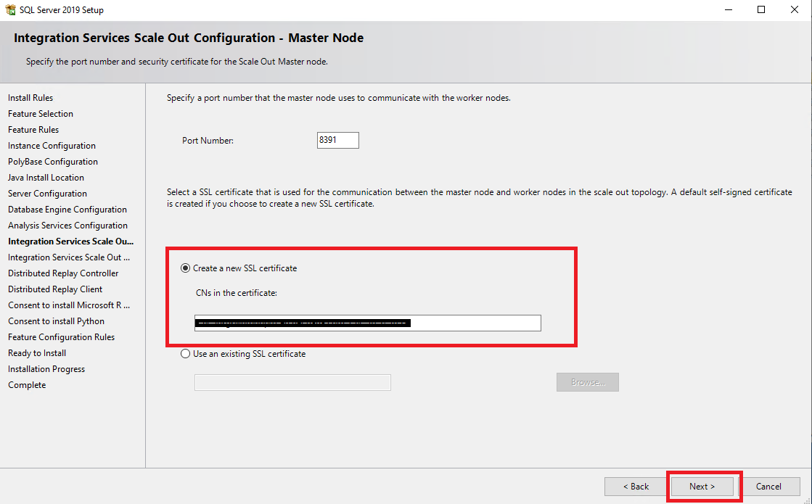Open the Feature Rules step

point(33,130)
